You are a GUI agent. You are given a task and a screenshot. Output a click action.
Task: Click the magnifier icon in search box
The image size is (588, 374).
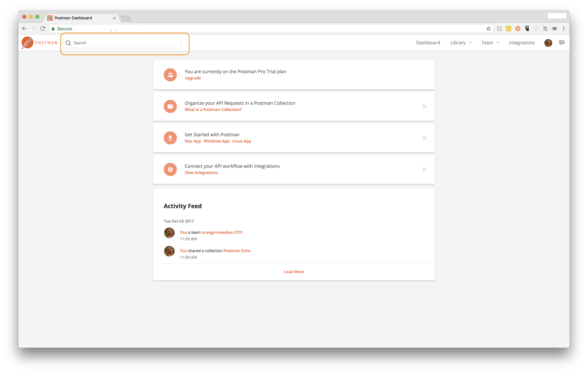(68, 43)
